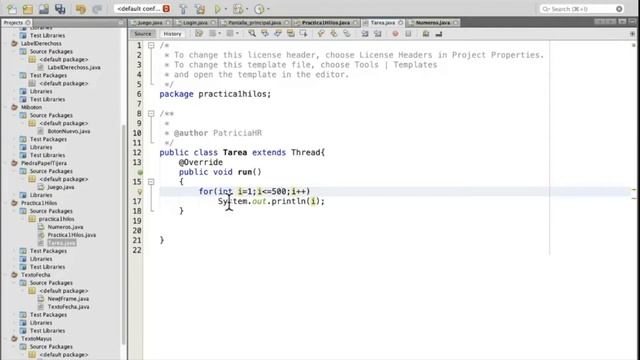The image size is (640, 360).
Task: Toggle Bookmark on the current line
Action: pyautogui.click(x=347, y=34)
